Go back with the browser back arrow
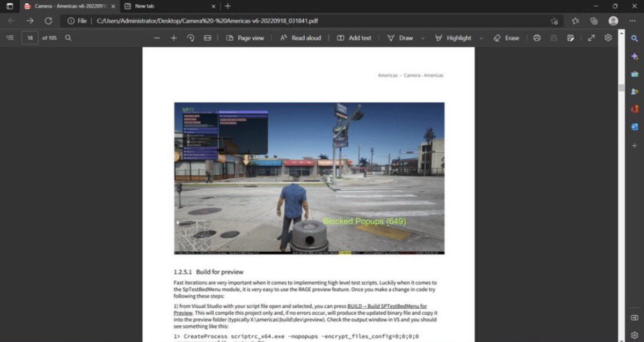Image resolution: width=644 pixels, height=342 pixels. [11, 21]
